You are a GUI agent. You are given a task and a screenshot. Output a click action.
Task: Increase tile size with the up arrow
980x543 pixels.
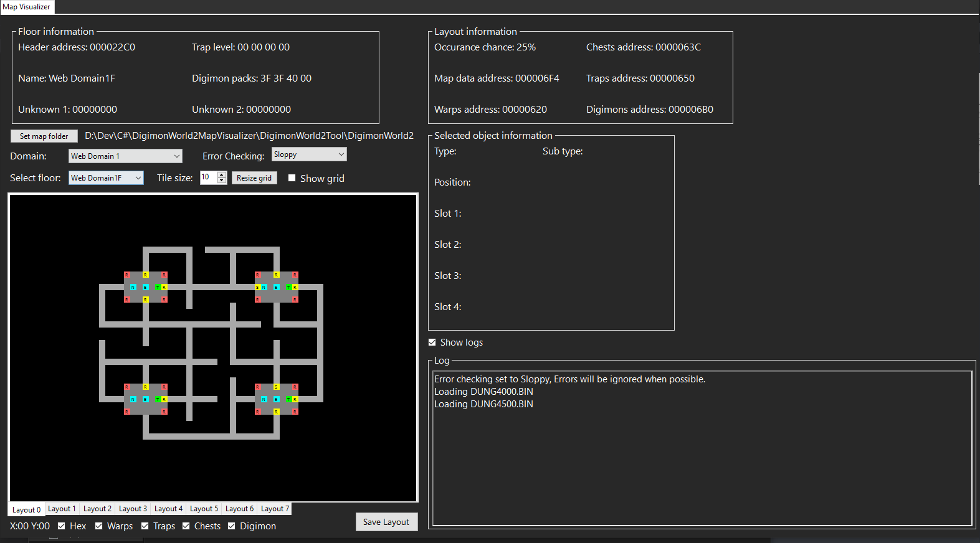point(222,174)
